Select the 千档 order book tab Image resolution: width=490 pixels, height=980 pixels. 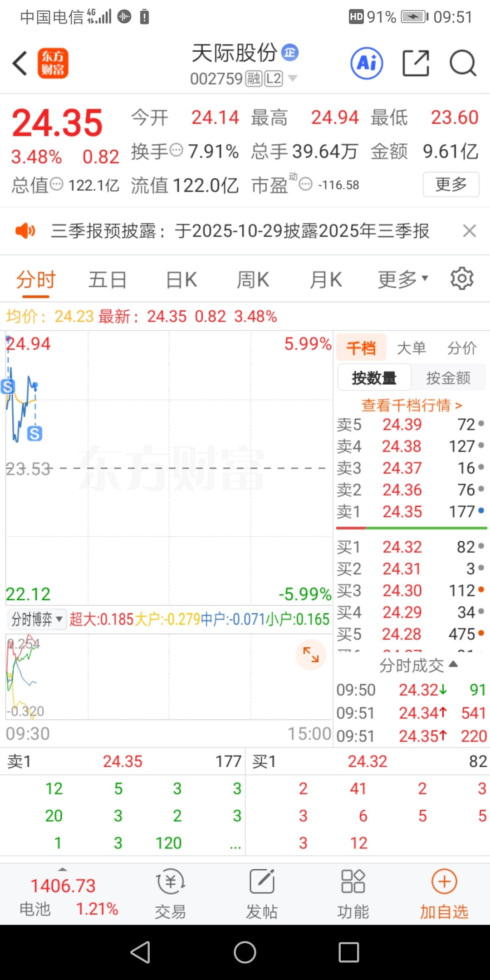(361, 348)
